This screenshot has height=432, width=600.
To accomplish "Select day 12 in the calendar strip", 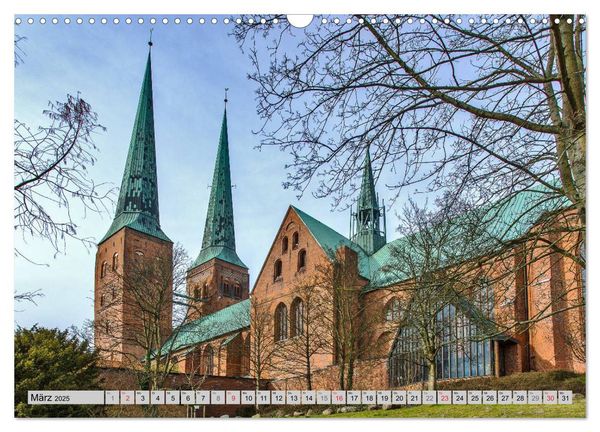I will point(278,398).
